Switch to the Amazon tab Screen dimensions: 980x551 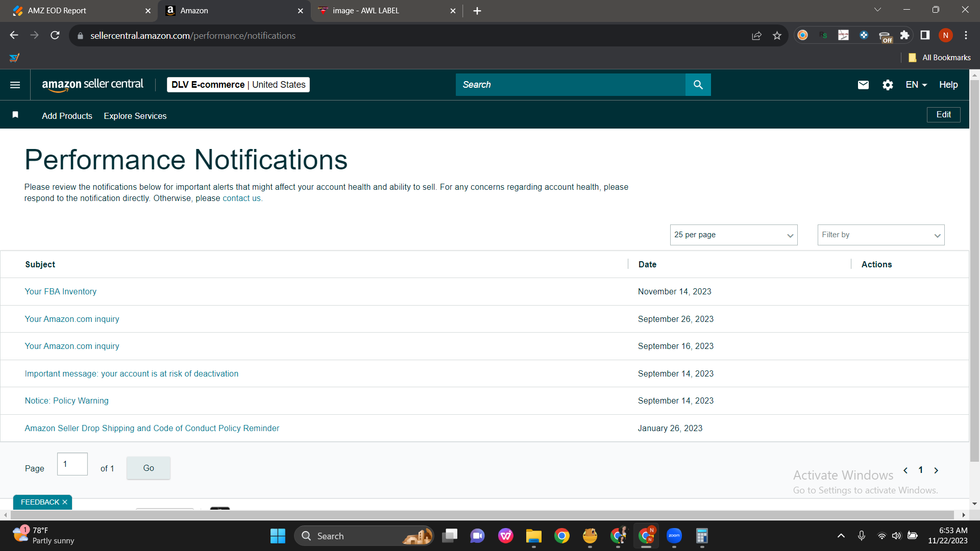[x=234, y=11]
